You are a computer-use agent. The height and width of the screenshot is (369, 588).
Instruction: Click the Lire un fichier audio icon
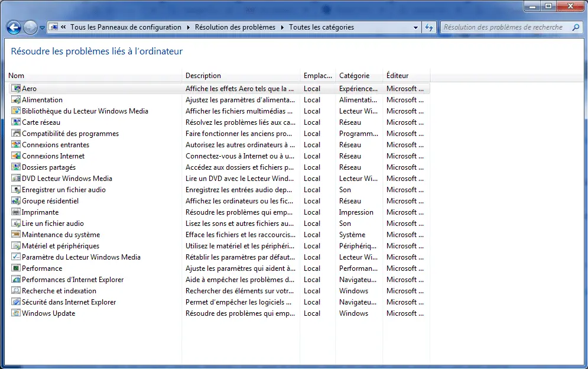(x=16, y=224)
